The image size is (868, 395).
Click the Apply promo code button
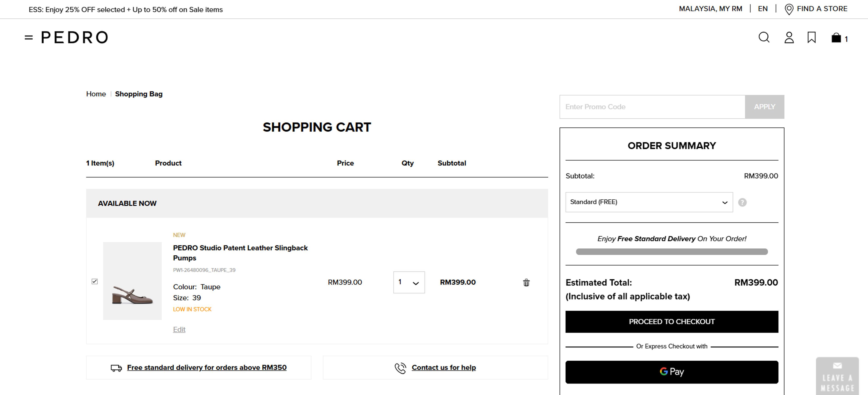[x=764, y=107]
